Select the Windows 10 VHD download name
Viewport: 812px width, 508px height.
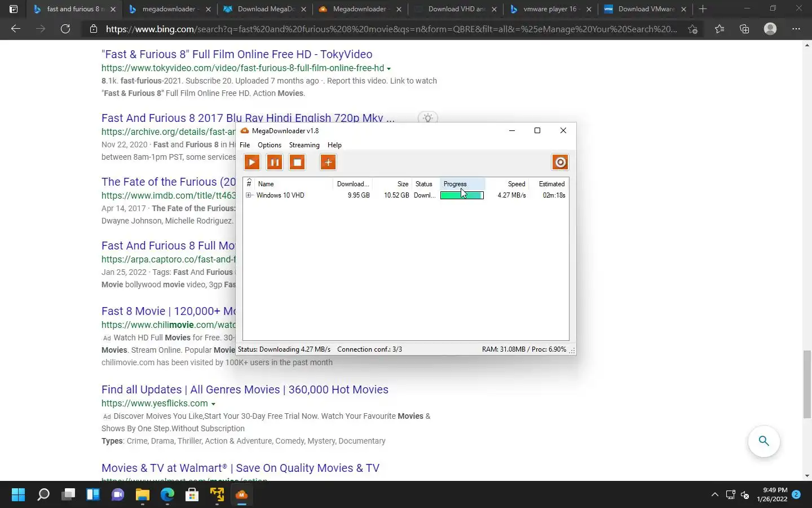pos(280,195)
